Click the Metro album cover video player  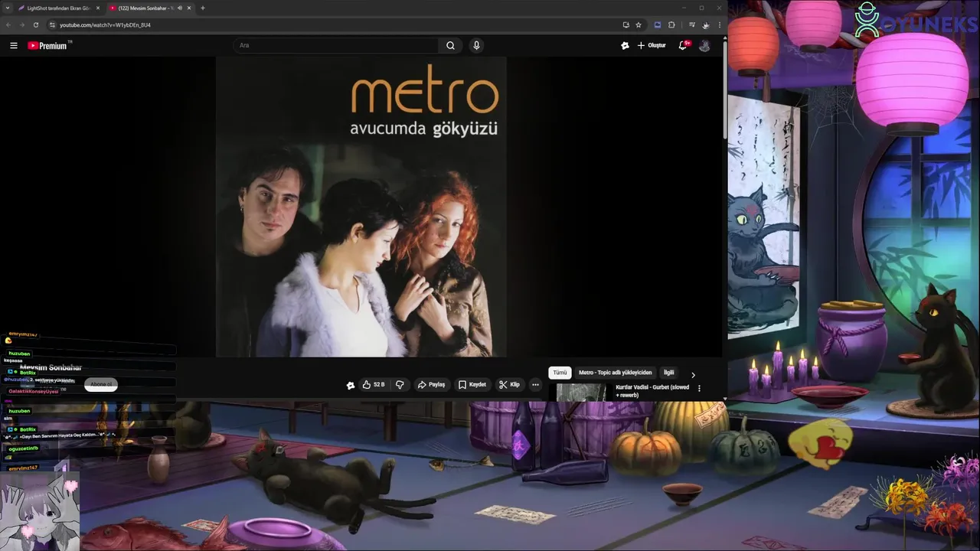pos(361,207)
